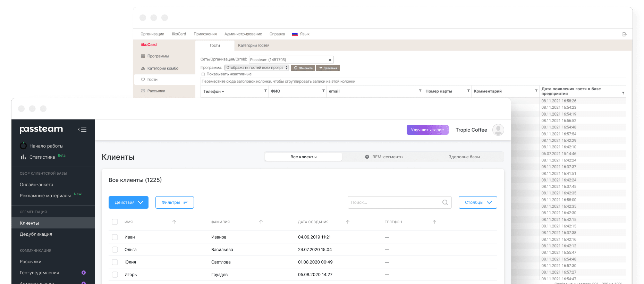The height and width of the screenshot is (284, 644).
Task: Click the RFM-сегменты dot icon
Action: pos(367,157)
